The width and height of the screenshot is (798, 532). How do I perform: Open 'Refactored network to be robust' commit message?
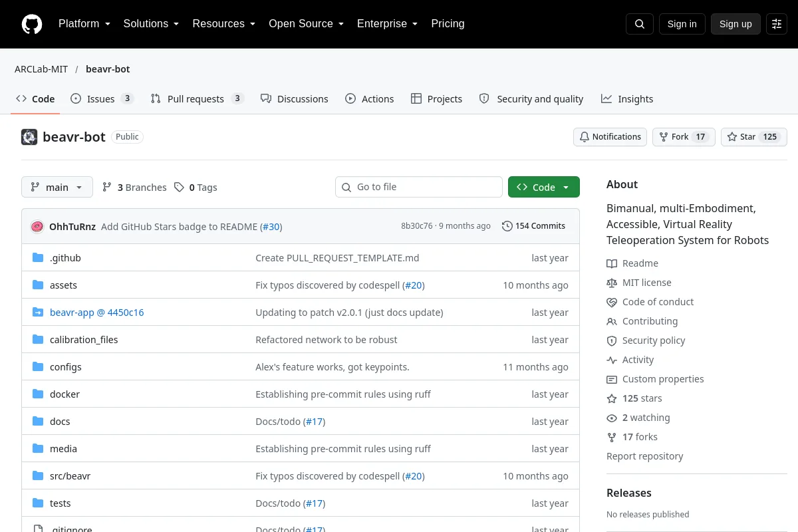click(x=326, y=339)
